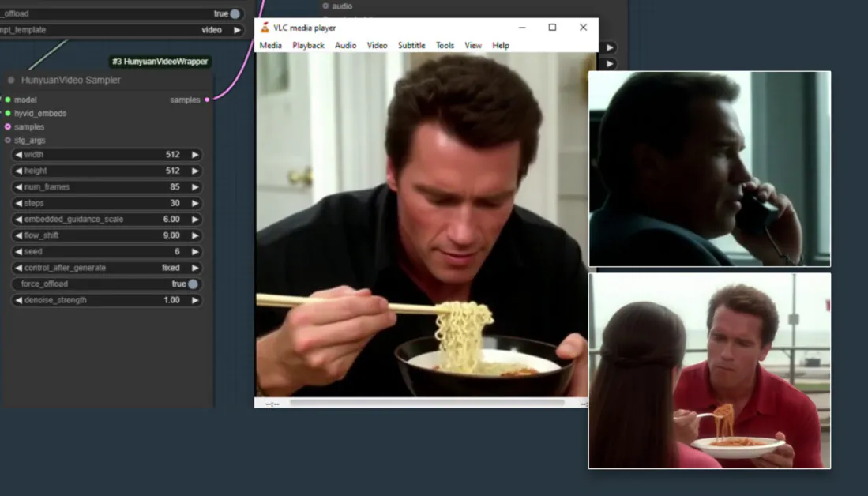The image size is (868, 496).
Task: Decrease the height value with left arrow
Action: (x=18, y=171)
